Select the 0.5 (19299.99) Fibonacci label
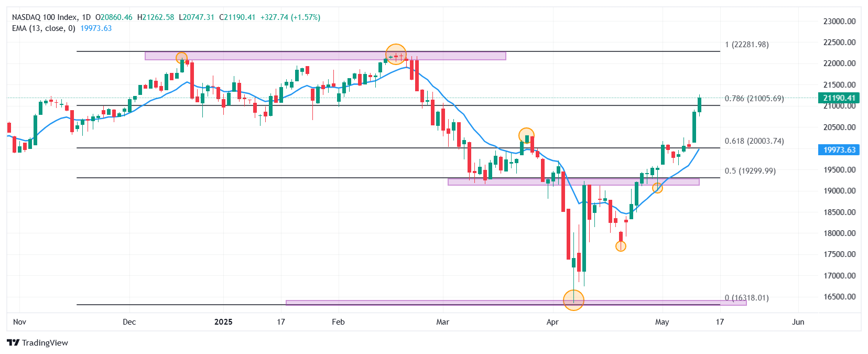This screenshot has width=868, height=354. 750,171
